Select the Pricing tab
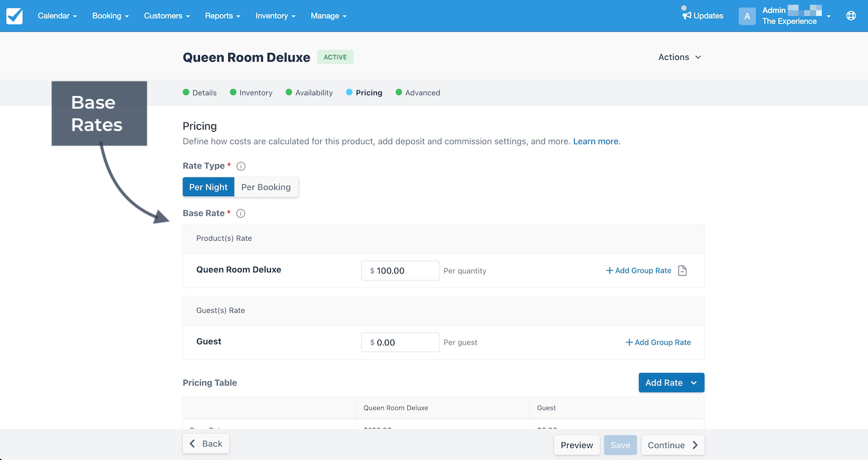 [364, 92]
